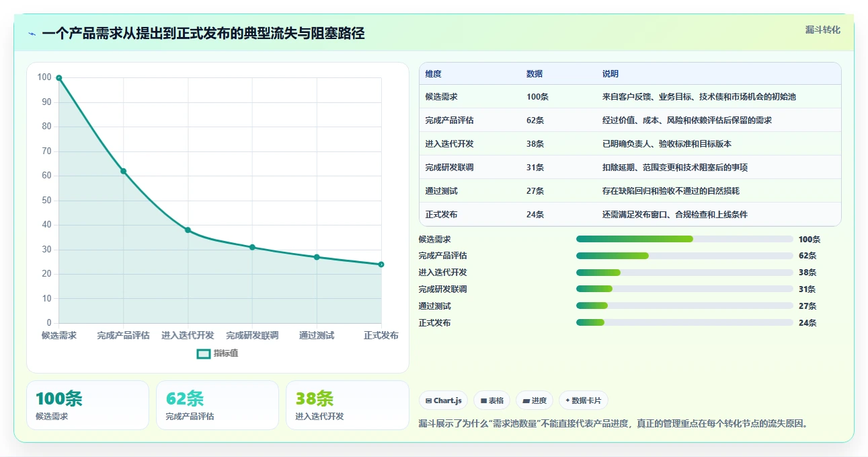
Task: Click the 27条 value beside the progress bar
Action: point(807,306)
